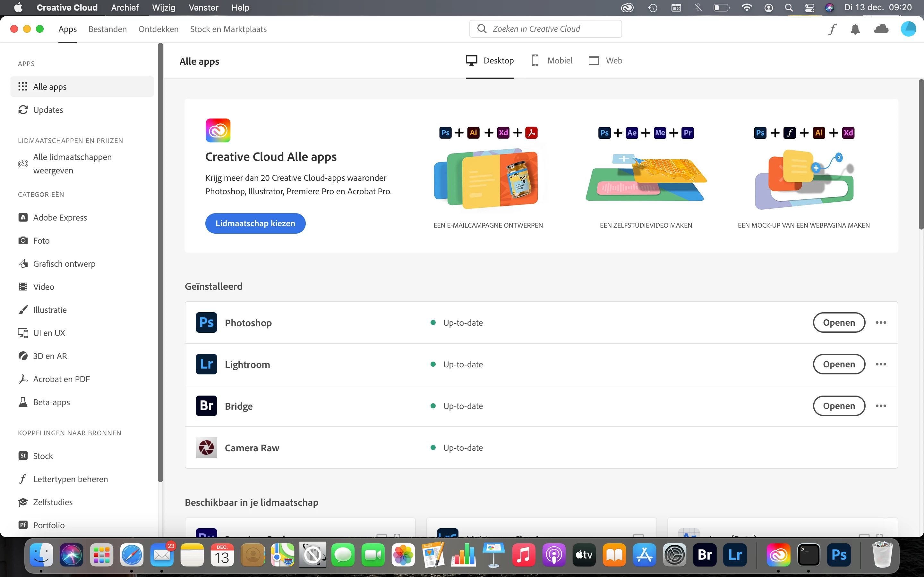
Task: Open Adobe Express category
Action: pos(60,218)
